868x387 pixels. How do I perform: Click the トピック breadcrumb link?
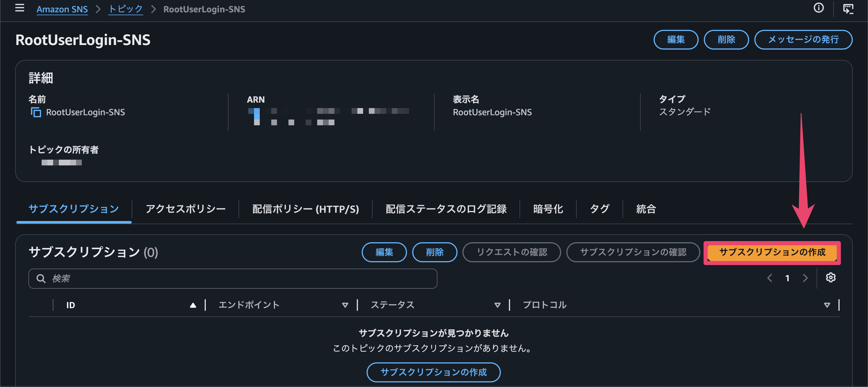pos(126,9)
